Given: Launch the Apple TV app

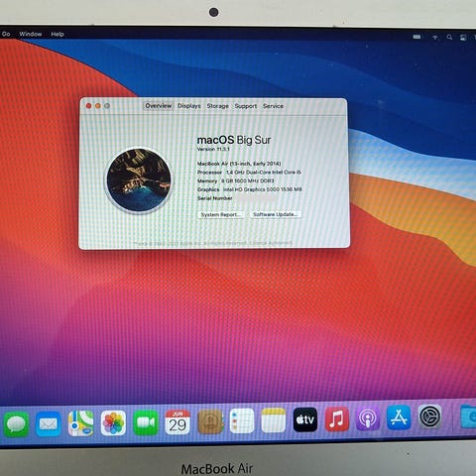Looking at the screenshot, I should click(x=305, y=419).
